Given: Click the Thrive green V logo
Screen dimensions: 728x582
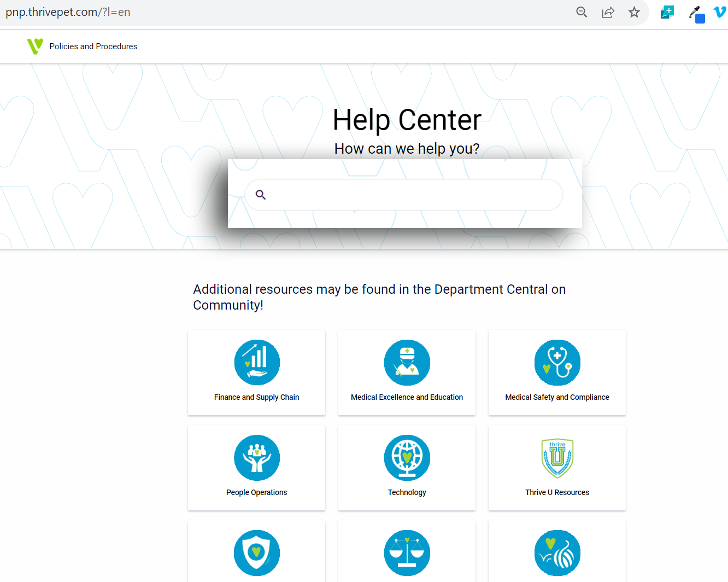Looking at the screenshot, I should (x=35, y=46).
